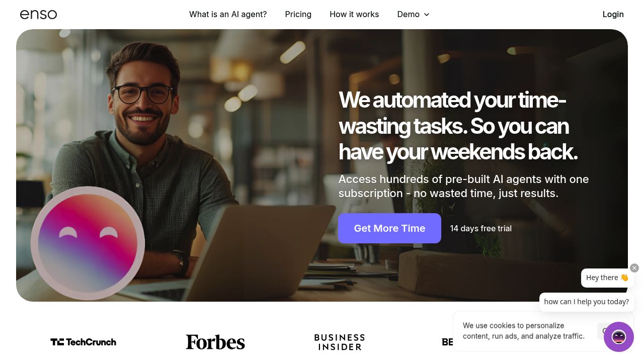Screen dimensions: 644x362
Task: Click the gradient smiley face mascot
Action: [x=88, y=243]
